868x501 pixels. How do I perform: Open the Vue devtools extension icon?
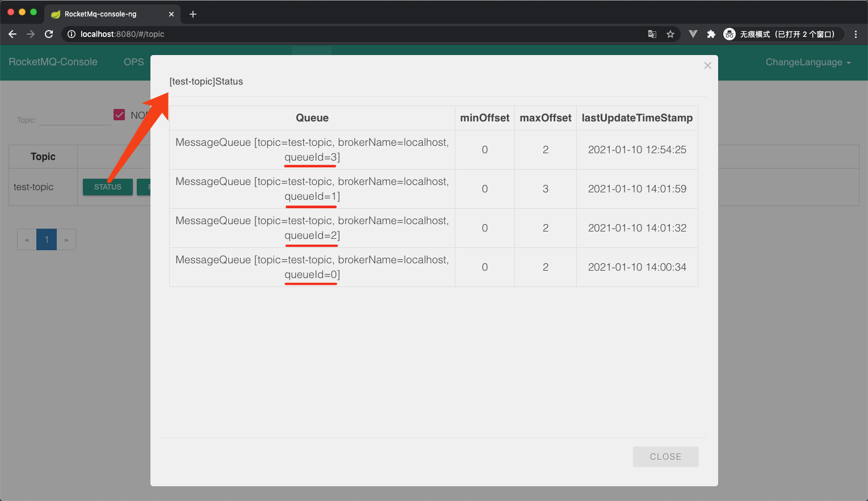coord(693,34)
